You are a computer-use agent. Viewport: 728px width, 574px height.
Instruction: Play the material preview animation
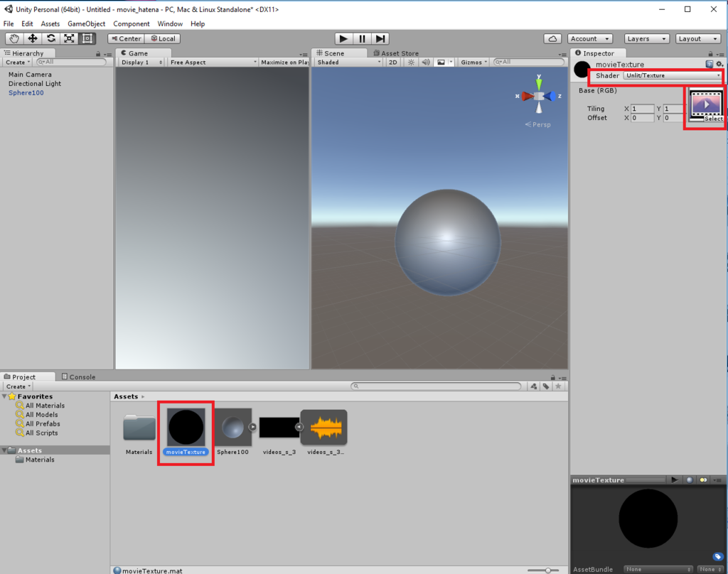click(x=675, y=480)
